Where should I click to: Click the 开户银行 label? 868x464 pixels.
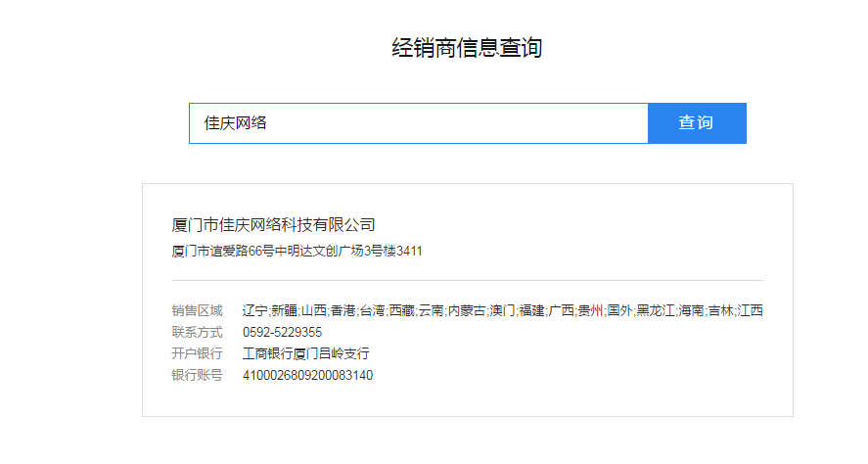(197, 353)
